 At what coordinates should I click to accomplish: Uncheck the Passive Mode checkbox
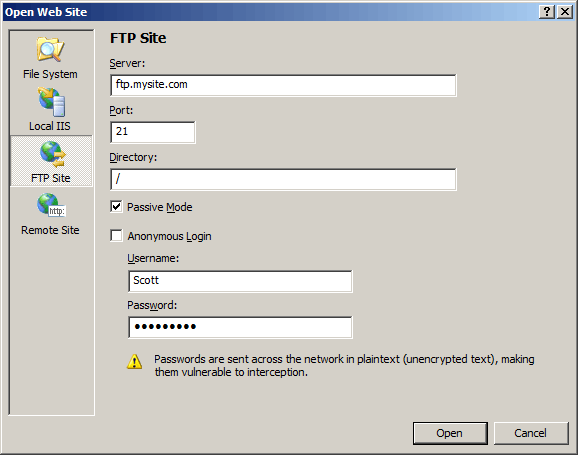pos(116,207)
